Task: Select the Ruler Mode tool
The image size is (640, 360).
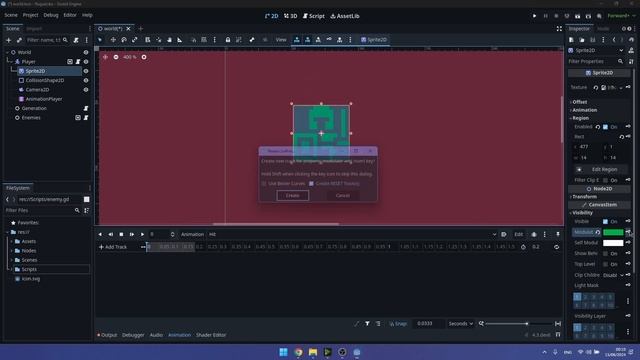Action: [x=180, y=40]
